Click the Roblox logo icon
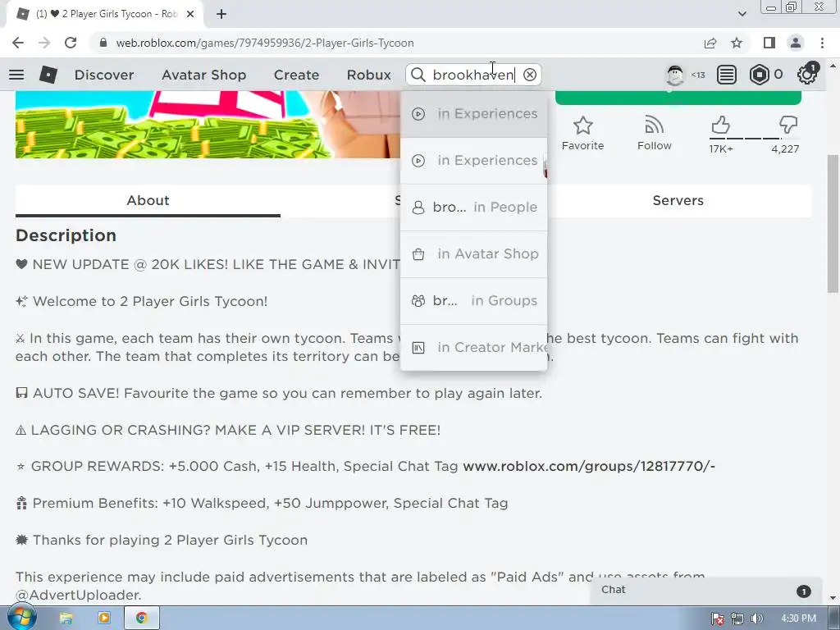This screenshot has width=840, height=630. [48, 75]
